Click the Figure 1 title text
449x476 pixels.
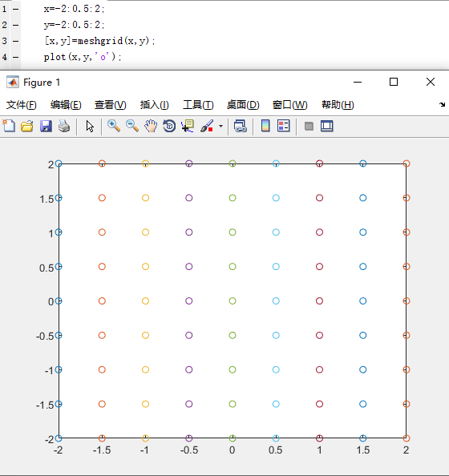pos(42,83)
